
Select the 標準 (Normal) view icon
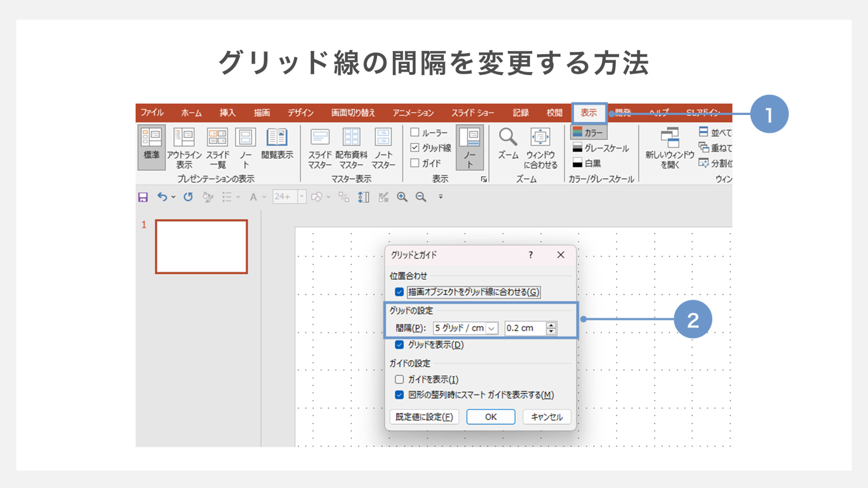[151, 147]
